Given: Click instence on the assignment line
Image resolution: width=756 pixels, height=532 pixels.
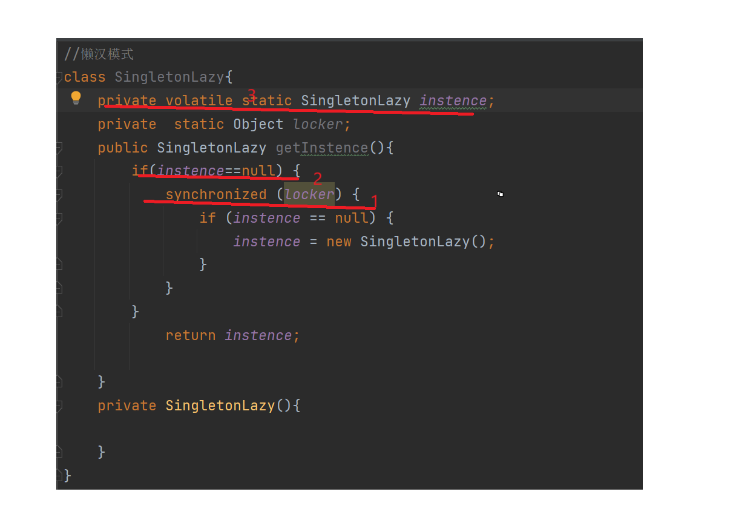Looking at the screenshot, I should [x=267, y=241].
